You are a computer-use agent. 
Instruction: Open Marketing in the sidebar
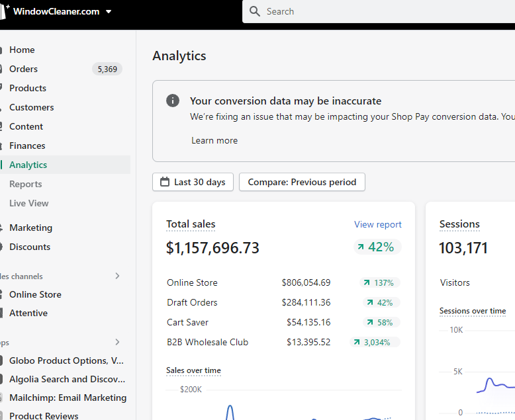click(31, 228)
